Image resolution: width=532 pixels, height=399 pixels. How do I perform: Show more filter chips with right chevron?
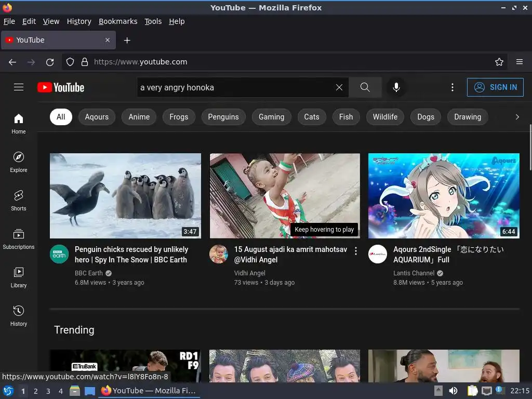click(x=517, y=117)
